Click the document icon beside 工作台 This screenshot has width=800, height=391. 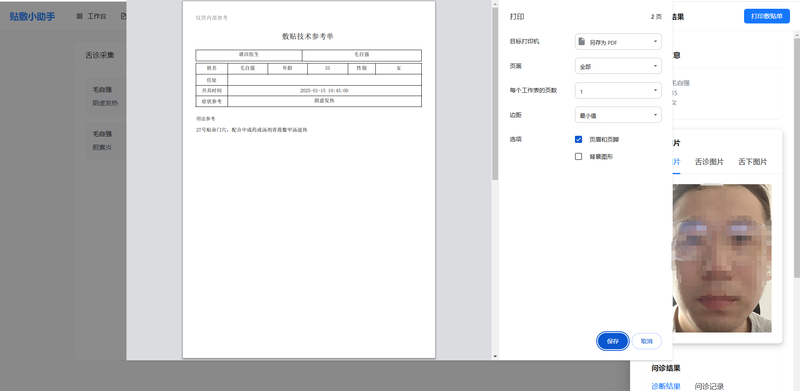(123, 16)
